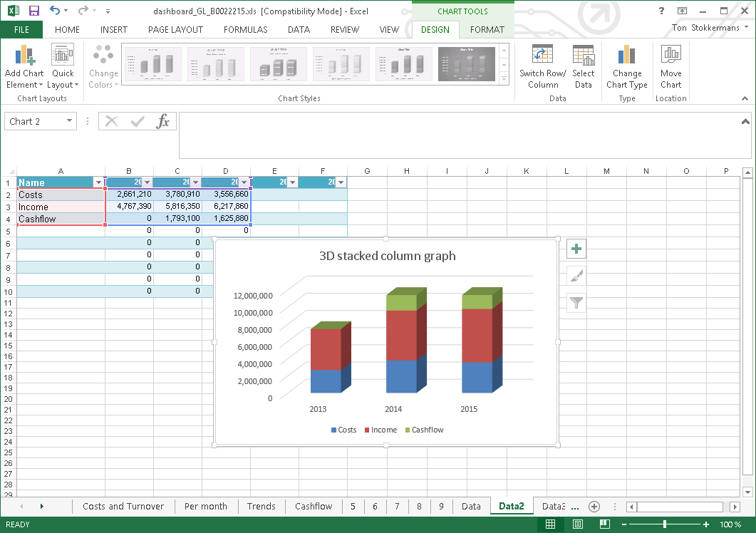This screenshot has height=533, width=756.
Task: Click the Redo arrow icon
Action: [x=83, y=11]
